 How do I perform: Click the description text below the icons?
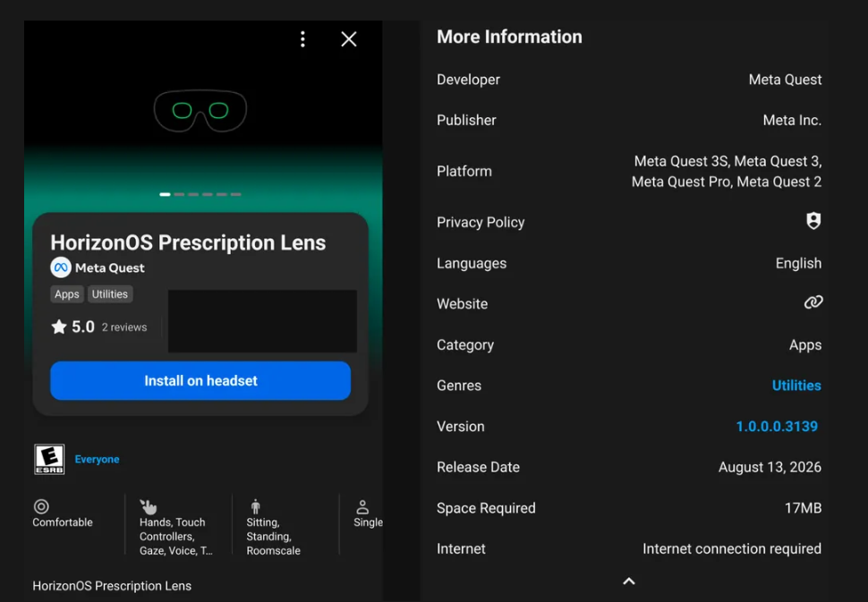112,586
